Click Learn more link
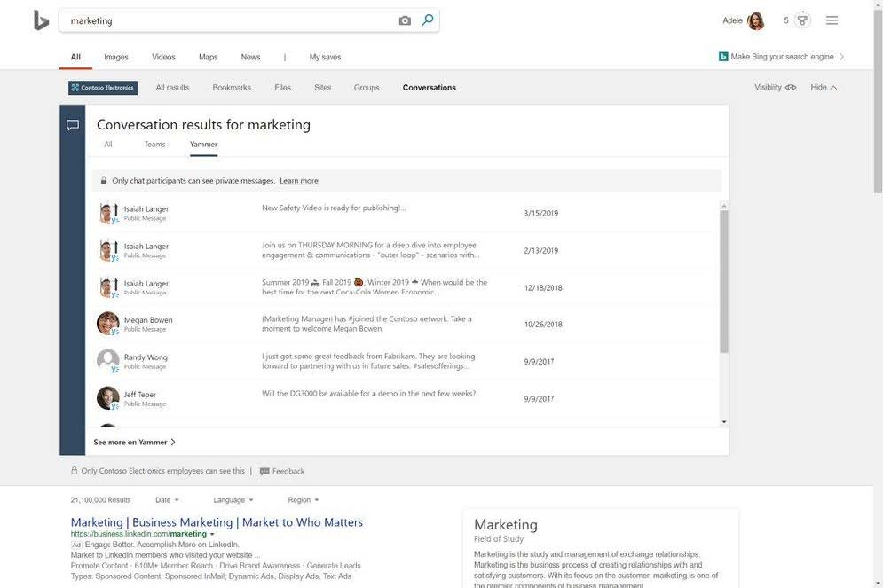Screen dimensions: 883x588 coord(299,181)
